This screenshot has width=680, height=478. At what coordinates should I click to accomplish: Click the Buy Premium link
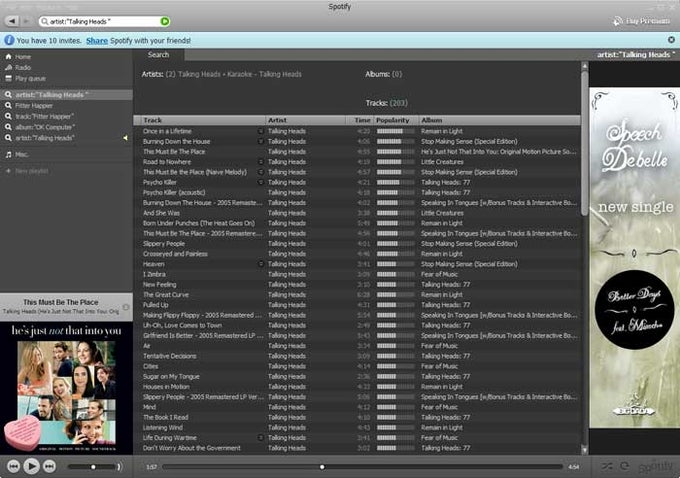point(642,21)
